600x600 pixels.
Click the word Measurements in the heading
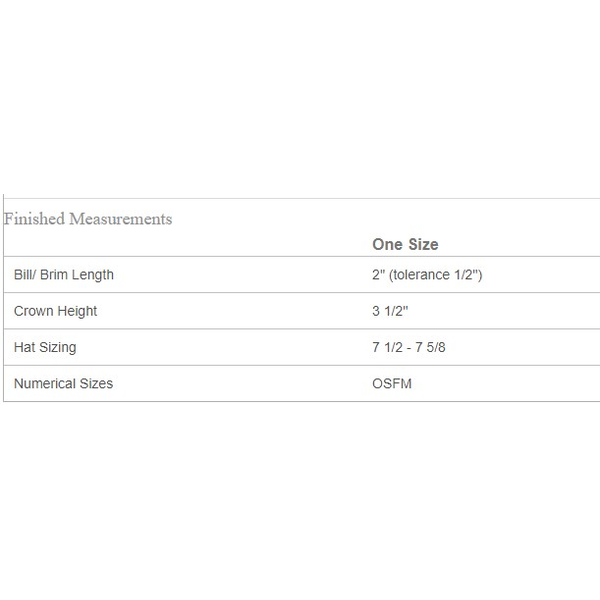point(120,219)
